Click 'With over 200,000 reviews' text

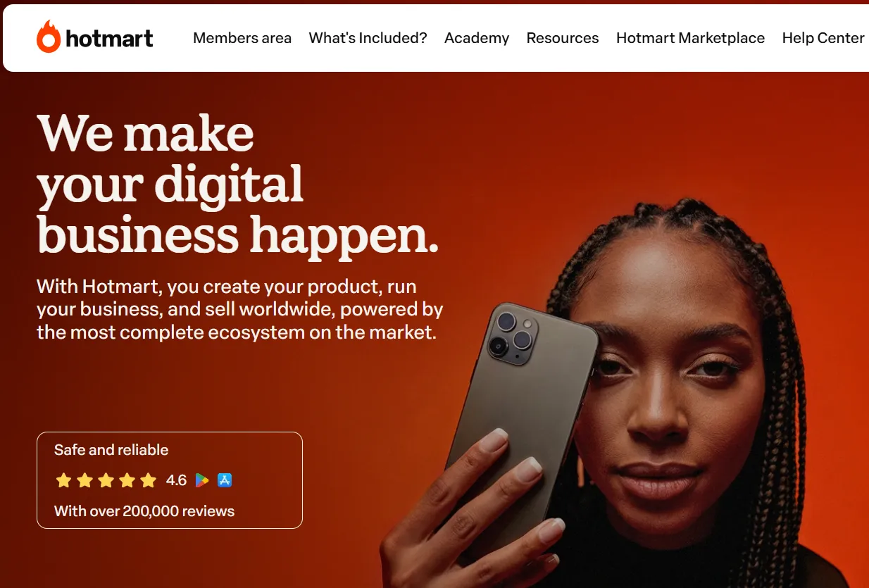click(144, 511)
